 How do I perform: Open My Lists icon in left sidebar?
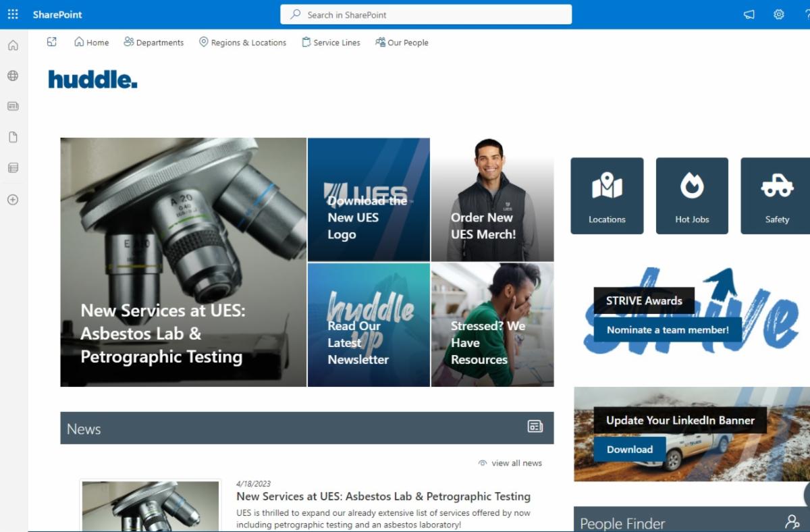13,168
